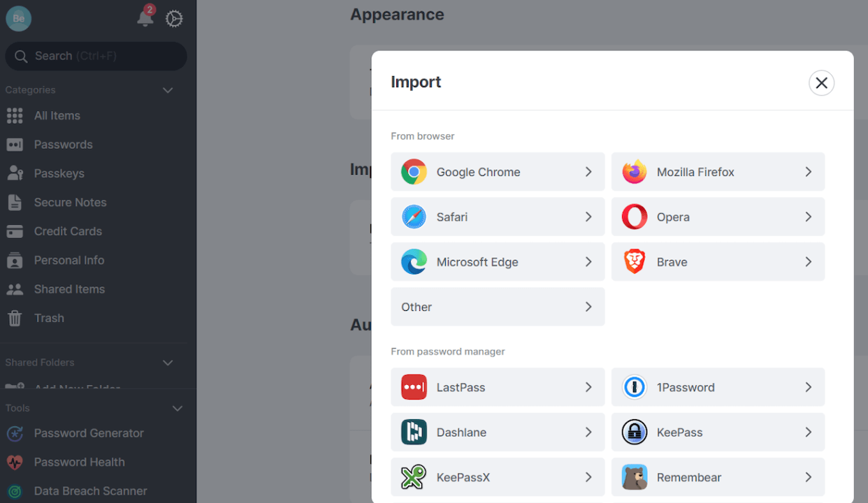
Task: Select Microsoft Edge import option
Action: pyautogui.click(x=497, y=261)
